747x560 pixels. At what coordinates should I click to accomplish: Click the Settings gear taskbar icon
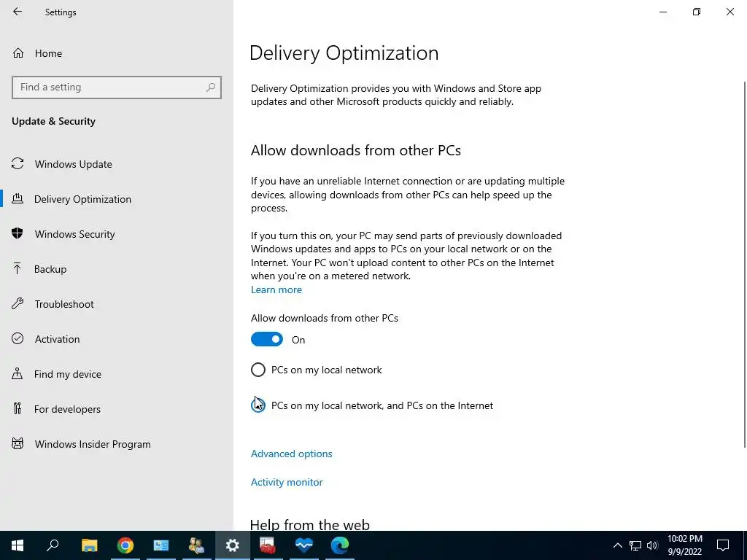point(233,545)
